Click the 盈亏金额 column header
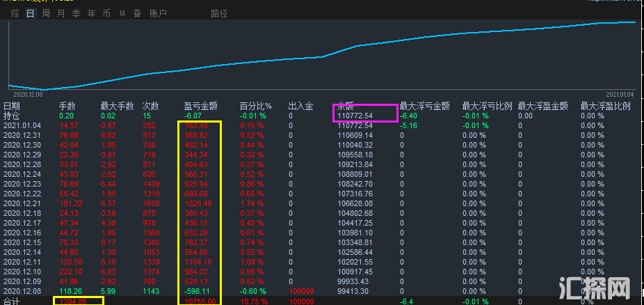Viewport: 644px width, 305px height. click(200, 106)
